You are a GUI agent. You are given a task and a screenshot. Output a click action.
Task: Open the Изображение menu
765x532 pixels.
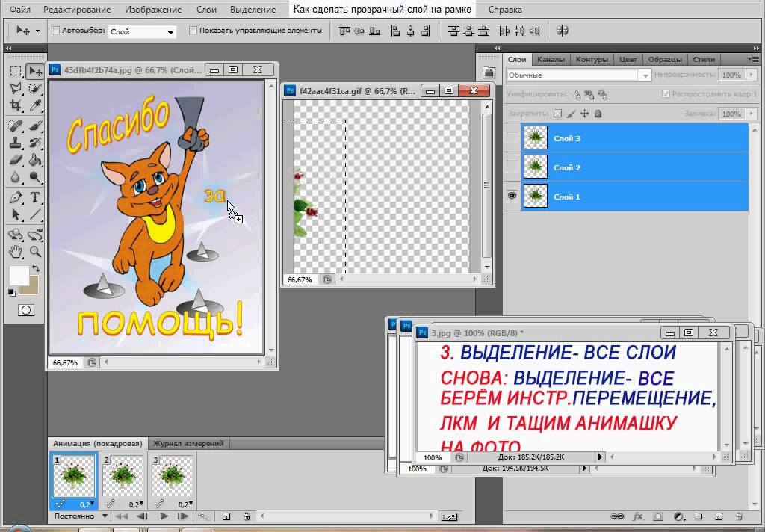click(153, 9)
